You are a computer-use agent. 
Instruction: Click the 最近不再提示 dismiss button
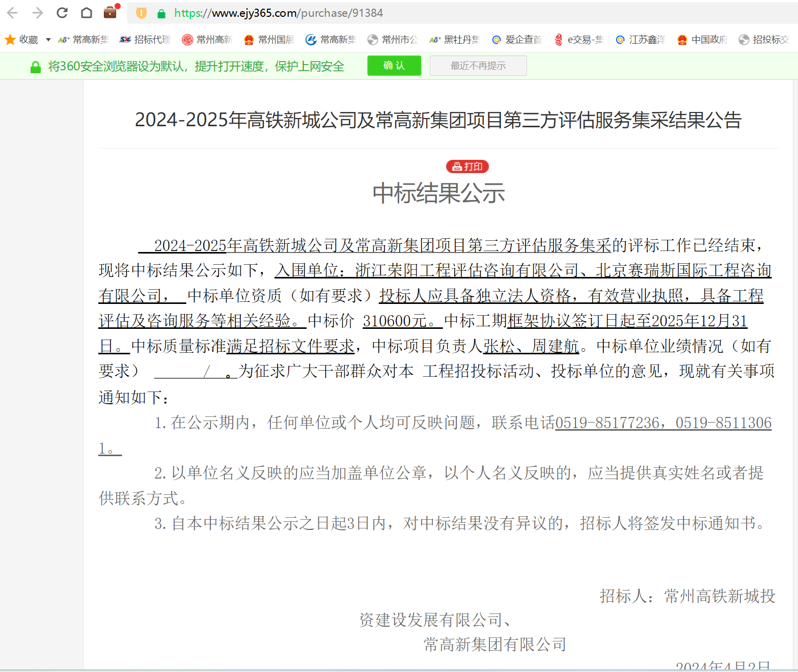click(478, 66)
